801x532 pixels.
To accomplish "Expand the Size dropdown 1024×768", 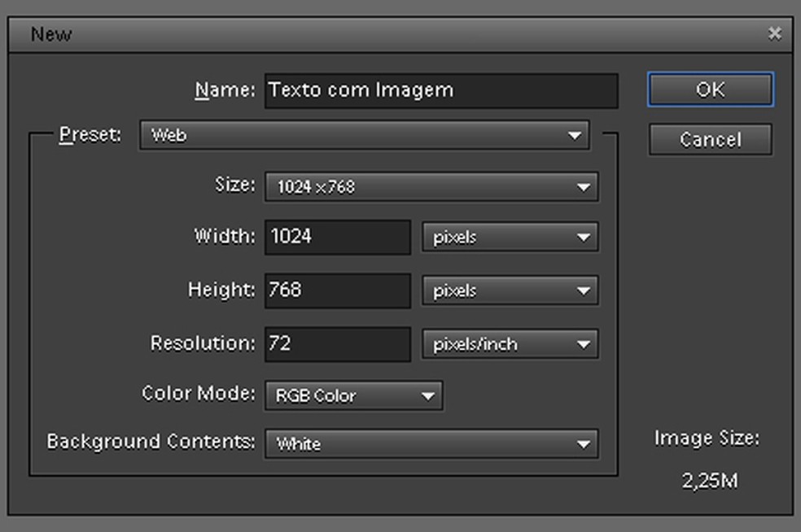I will [431, 187].
